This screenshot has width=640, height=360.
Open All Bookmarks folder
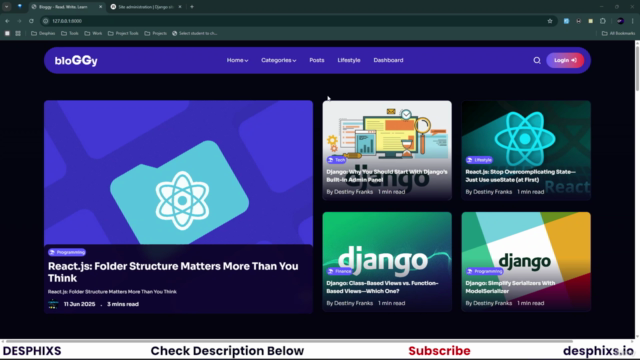618,33
